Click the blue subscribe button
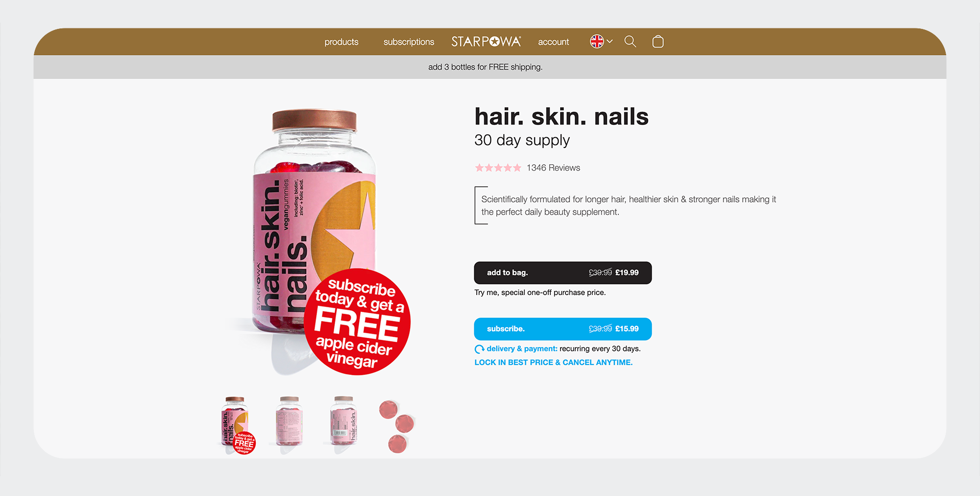 coord(563,329)
